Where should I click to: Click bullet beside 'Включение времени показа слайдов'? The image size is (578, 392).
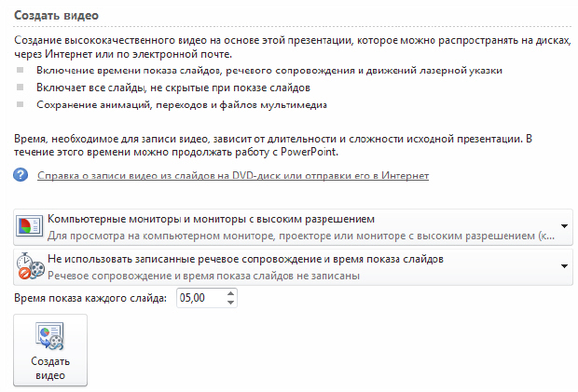point(21,71)
